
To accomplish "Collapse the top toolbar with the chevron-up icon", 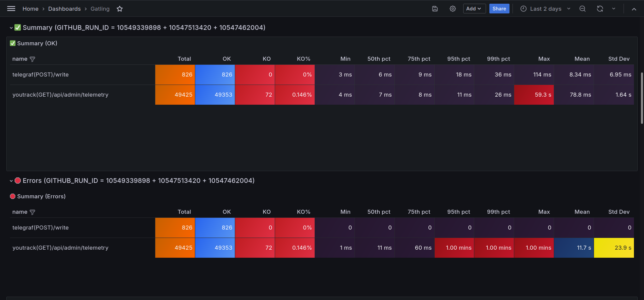I will (x=634, y=9).
